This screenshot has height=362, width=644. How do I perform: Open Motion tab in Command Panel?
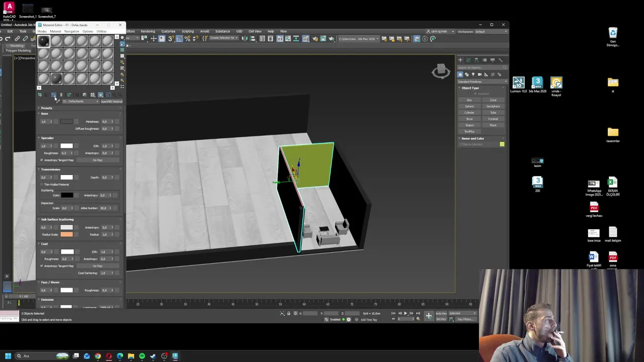(484, 60)
